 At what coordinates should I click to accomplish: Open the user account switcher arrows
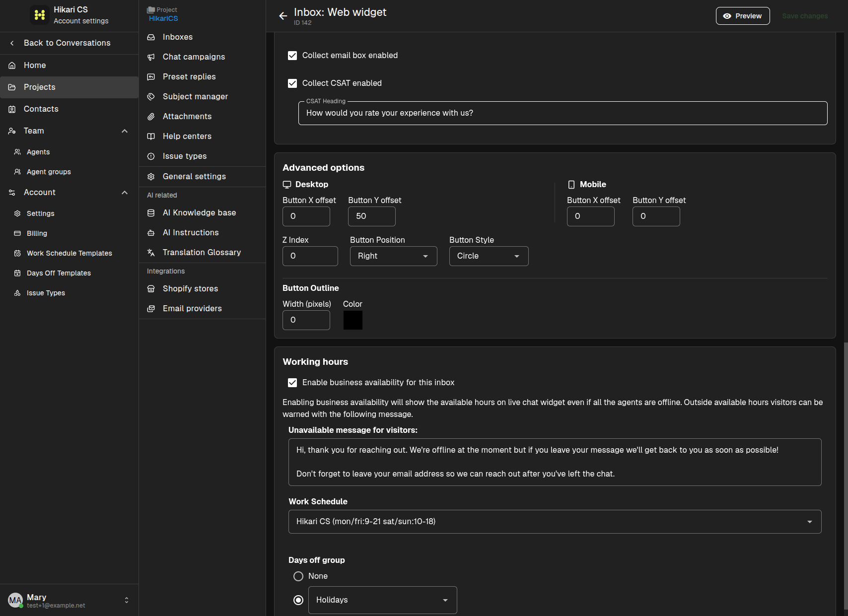click(x=127, y=600)
